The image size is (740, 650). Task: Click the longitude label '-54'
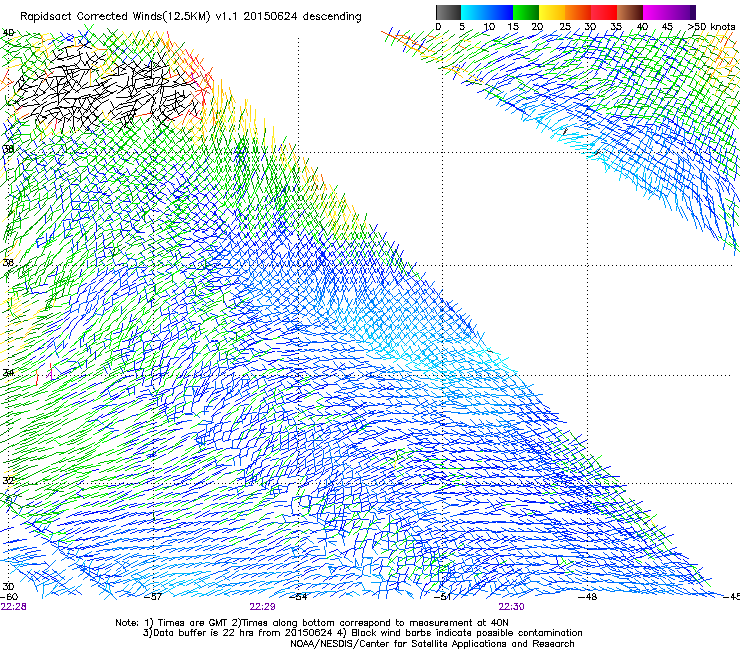[298, 597]
